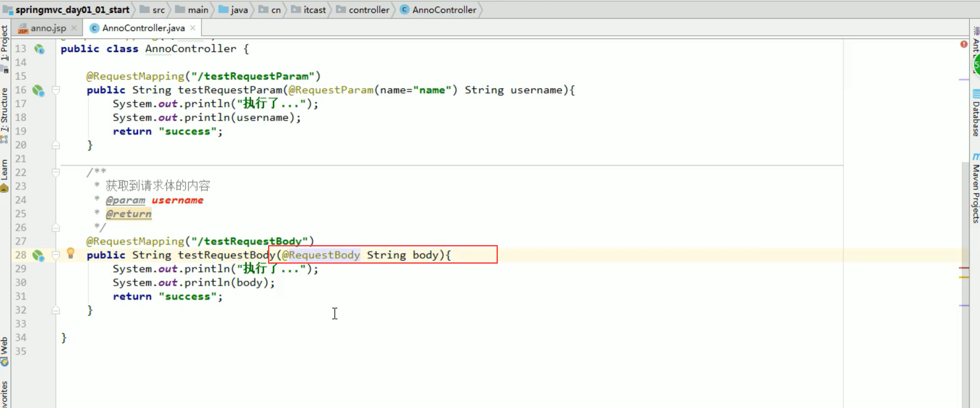The height and width of the screenshot is (408, 980).
Task: Open the lightbulb intention actions on line 28
Action: [x=70, y=253]
